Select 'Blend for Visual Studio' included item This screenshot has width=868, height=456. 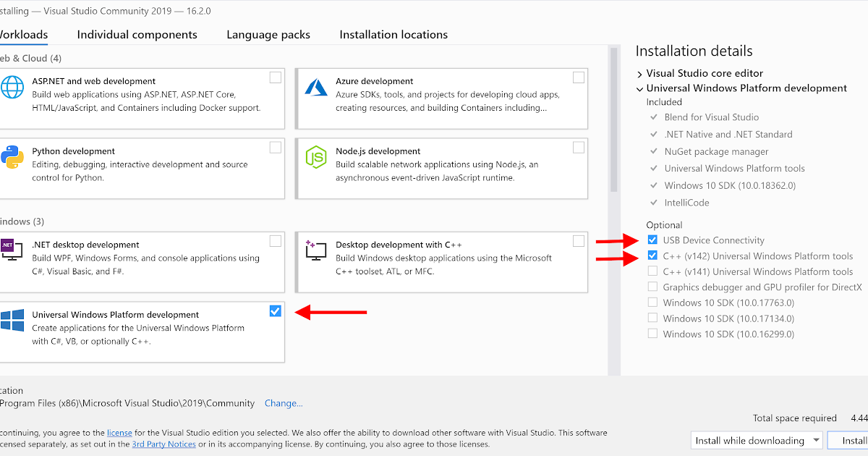712,117
